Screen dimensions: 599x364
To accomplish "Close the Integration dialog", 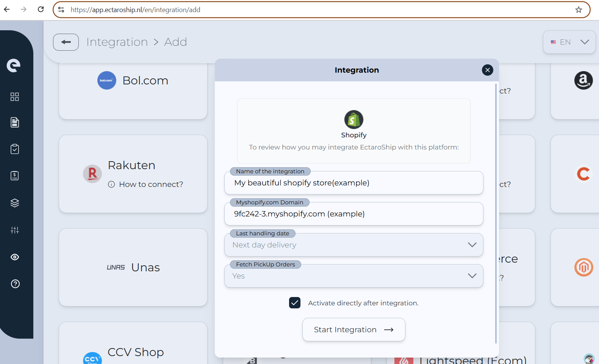I will [487, 70].
